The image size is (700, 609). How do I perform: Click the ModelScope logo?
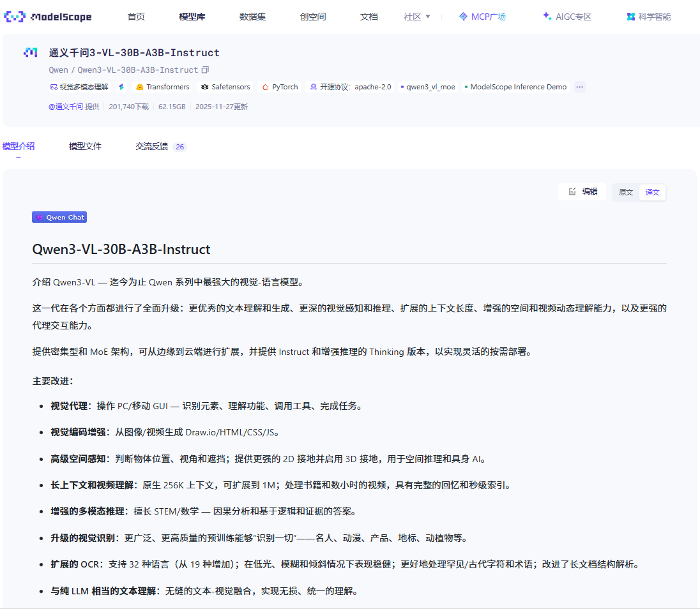click(x=48, y=17)
